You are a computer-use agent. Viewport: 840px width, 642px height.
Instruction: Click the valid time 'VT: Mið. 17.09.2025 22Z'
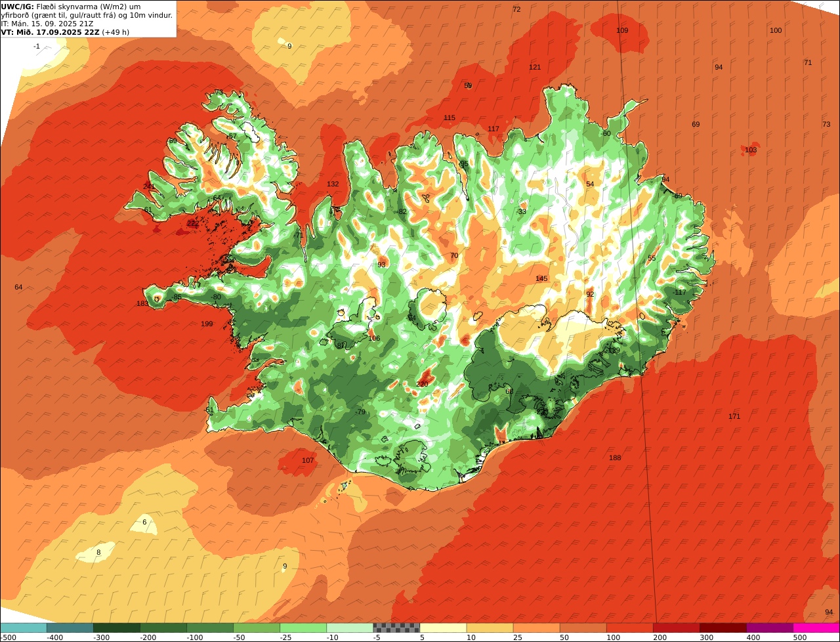(x=51, y=32)
